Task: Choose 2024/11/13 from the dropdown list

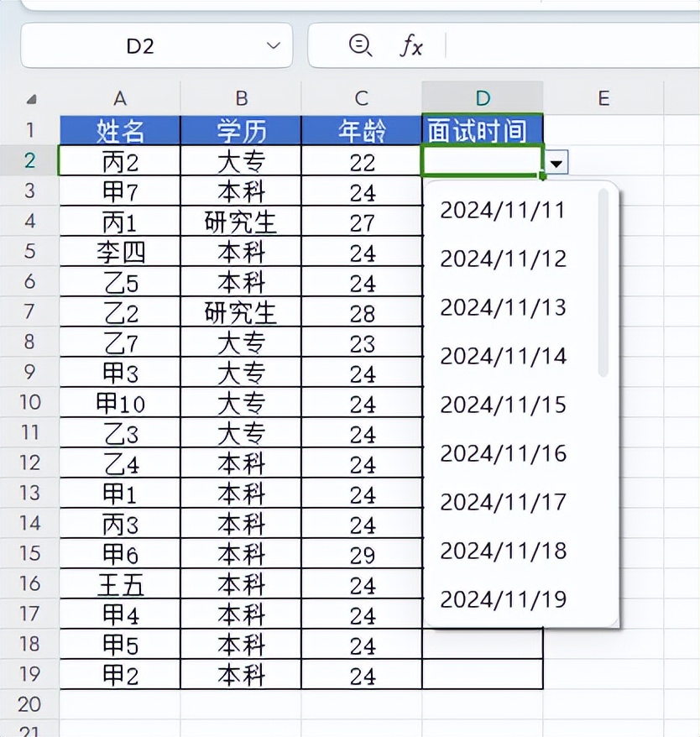Action: [x=503, y=308]
